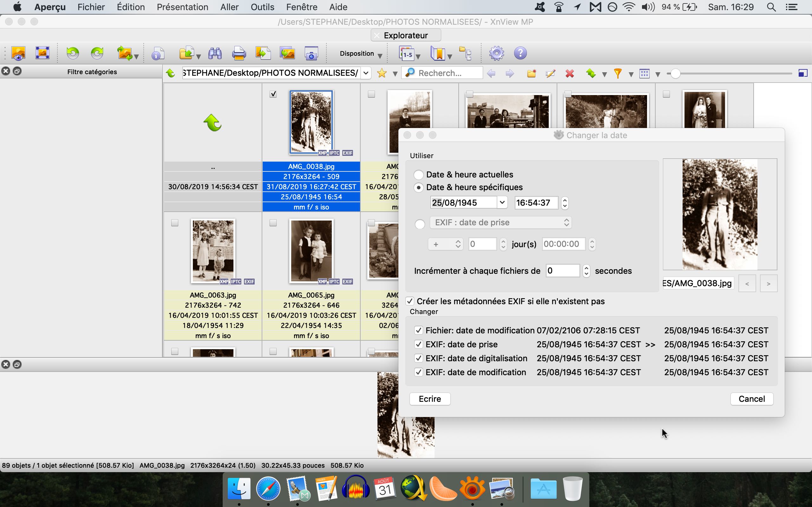Open settings via the gear icon

(496, 53)
